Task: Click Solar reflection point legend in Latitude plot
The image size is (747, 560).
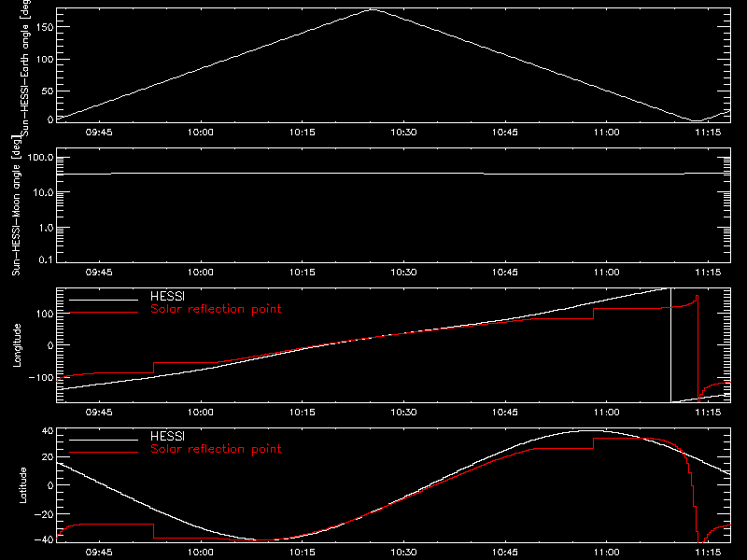Action: pyautogui.click(x=216, y=449)
